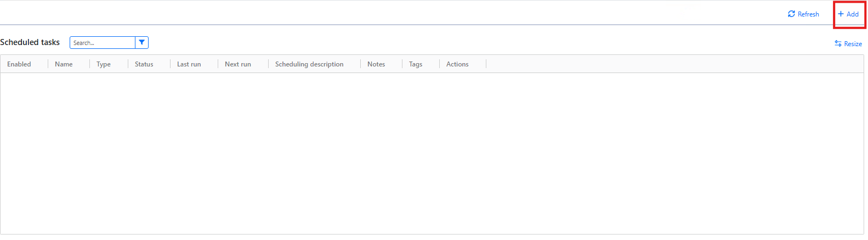Sort by the Next run column
Image resolution: width=868 pixels, height=240 pixels.
point(238,64)
